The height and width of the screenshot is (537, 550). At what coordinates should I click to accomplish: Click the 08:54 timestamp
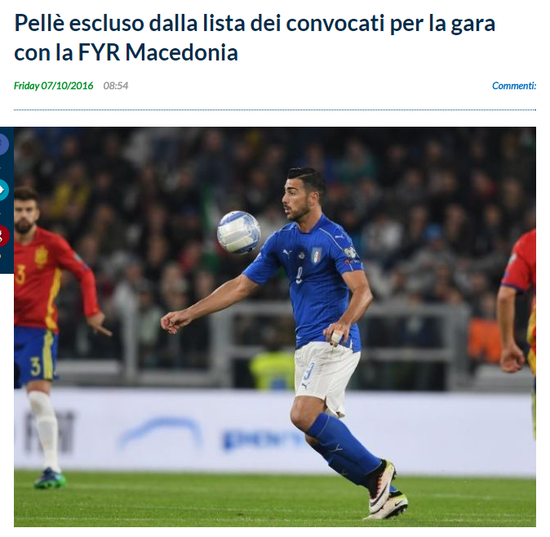pyautogui.click(x=115, y=86)
